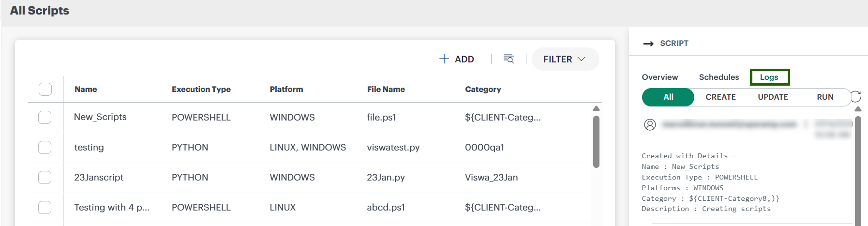Check the box for New_Scripts row
This screenshot has height=226, width=868.
[x=45, y=117]
